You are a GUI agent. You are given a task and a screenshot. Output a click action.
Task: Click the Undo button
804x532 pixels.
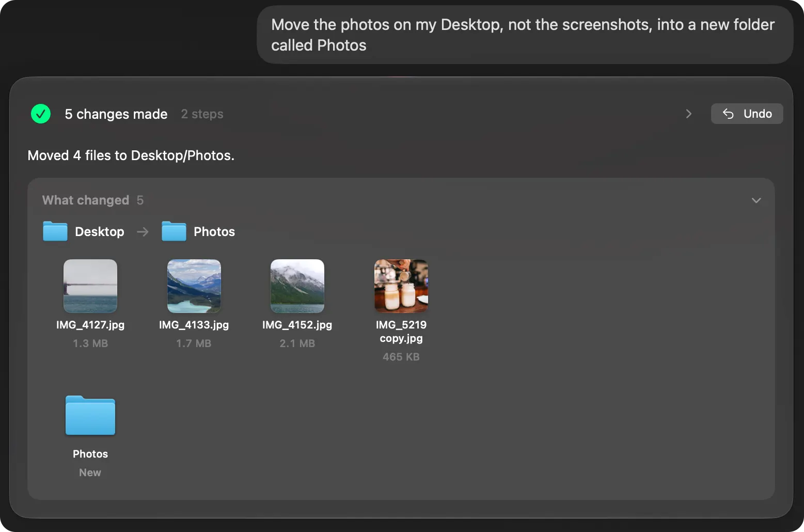pyautogui.click(x=747, y=114)
